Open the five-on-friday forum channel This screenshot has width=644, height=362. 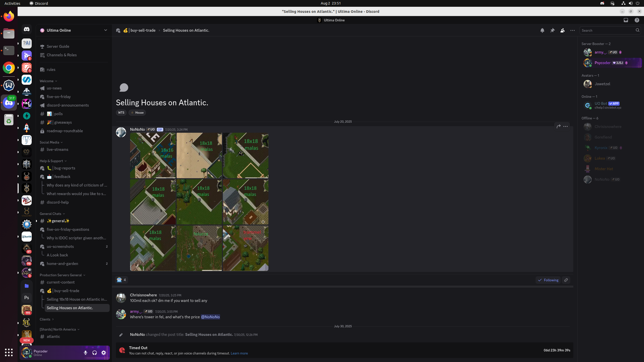[x=74, y=97]
